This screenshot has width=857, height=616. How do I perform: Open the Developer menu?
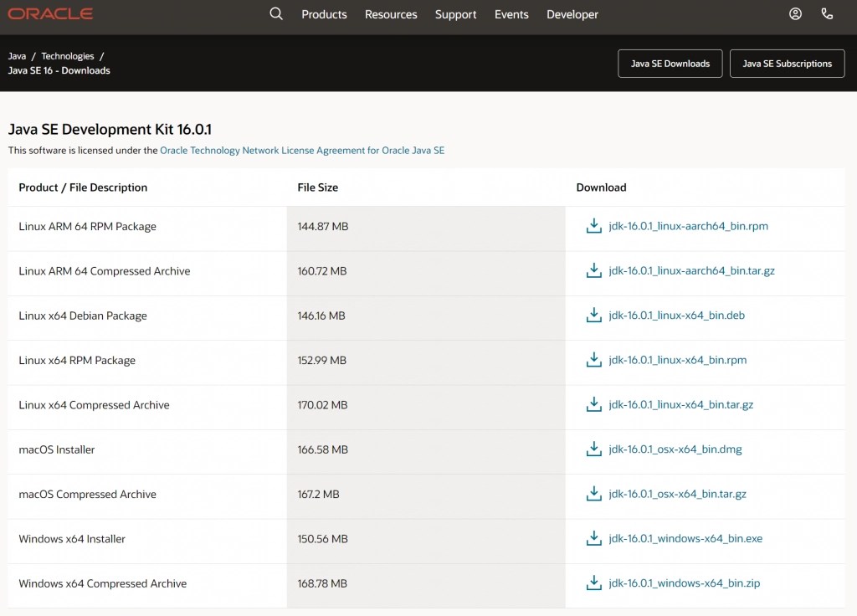point(572,14)
